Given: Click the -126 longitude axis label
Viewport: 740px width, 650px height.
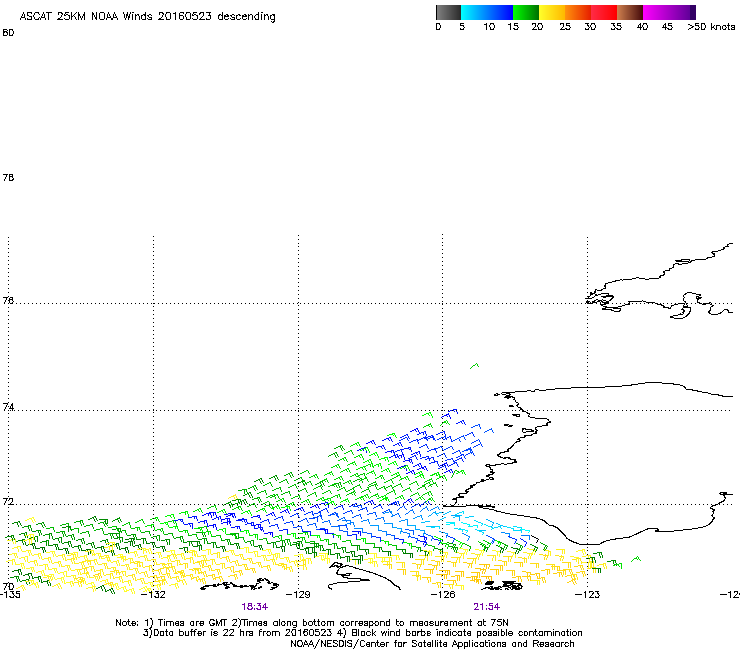Looking at the screenshot, I should pyautogui.click(x=443, y=595).
